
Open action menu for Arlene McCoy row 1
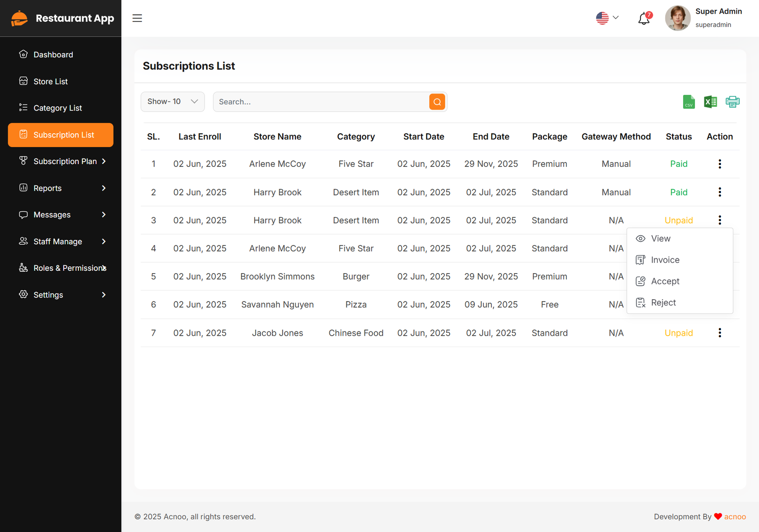pyautogui.click(x=719, y=164)
